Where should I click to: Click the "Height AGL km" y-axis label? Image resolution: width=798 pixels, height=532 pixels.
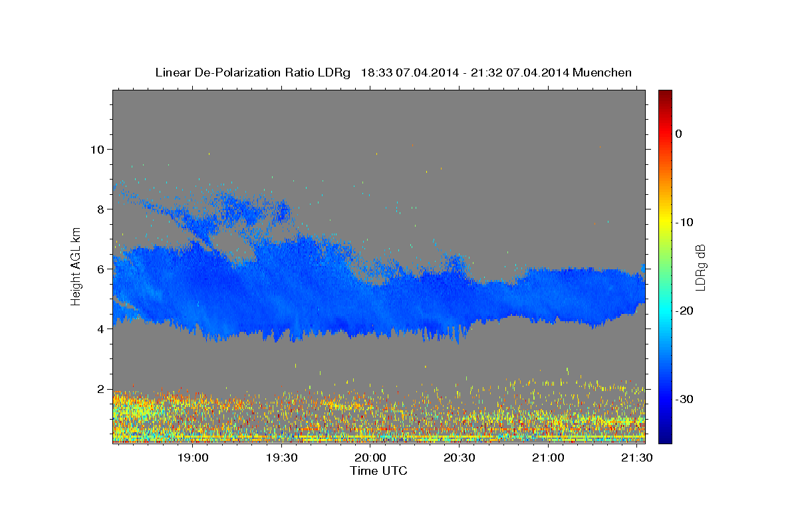coord(76,266)
